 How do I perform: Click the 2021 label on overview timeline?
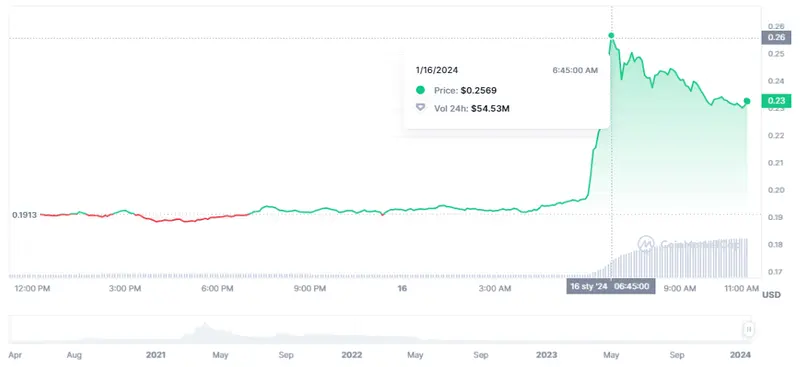point(155,355)
